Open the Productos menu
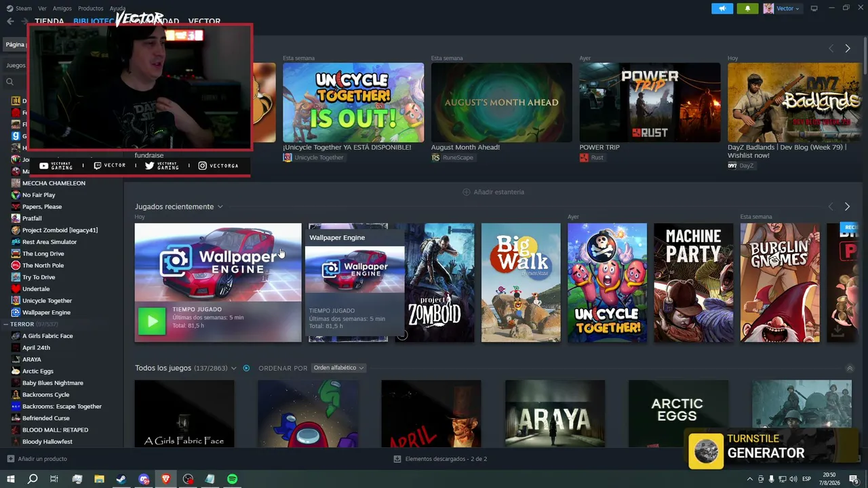The height and width of the screenshot is (488, 868). 91,8
